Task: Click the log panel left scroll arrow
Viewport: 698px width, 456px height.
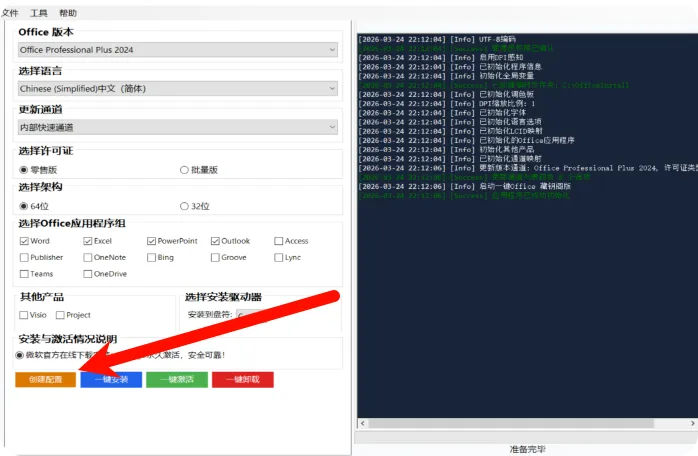Action: [x=362, y=423]
